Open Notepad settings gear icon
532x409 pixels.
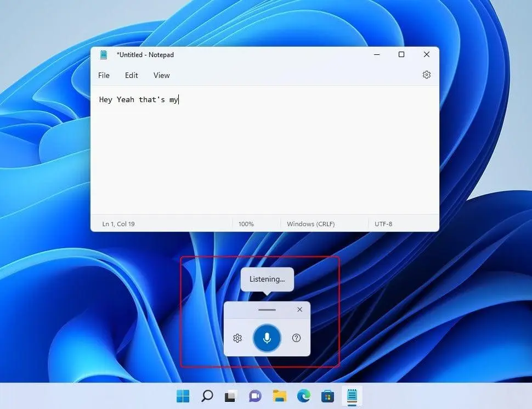pos(427,75)
